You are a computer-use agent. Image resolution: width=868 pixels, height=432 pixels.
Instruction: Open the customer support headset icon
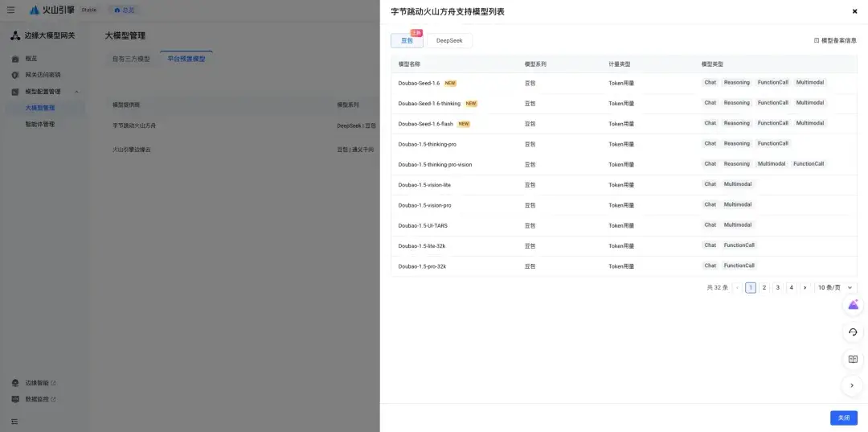coord(853,331)
